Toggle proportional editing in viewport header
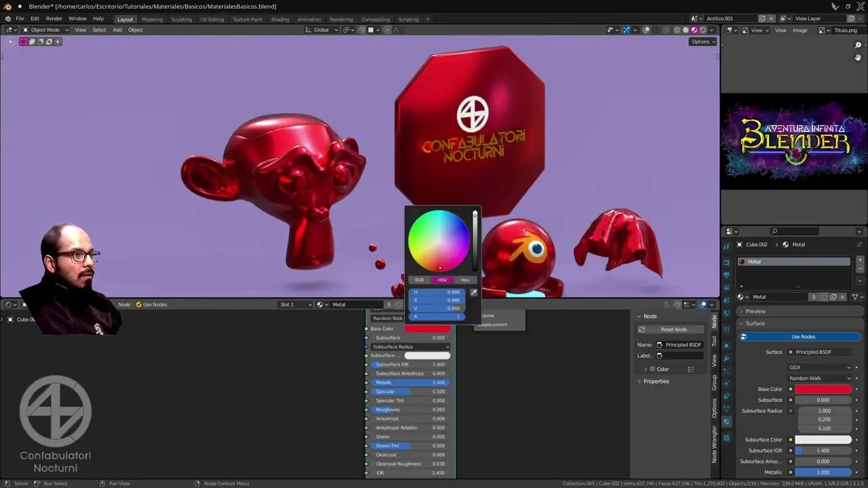The image size is (868, 488). coord(387,30)
